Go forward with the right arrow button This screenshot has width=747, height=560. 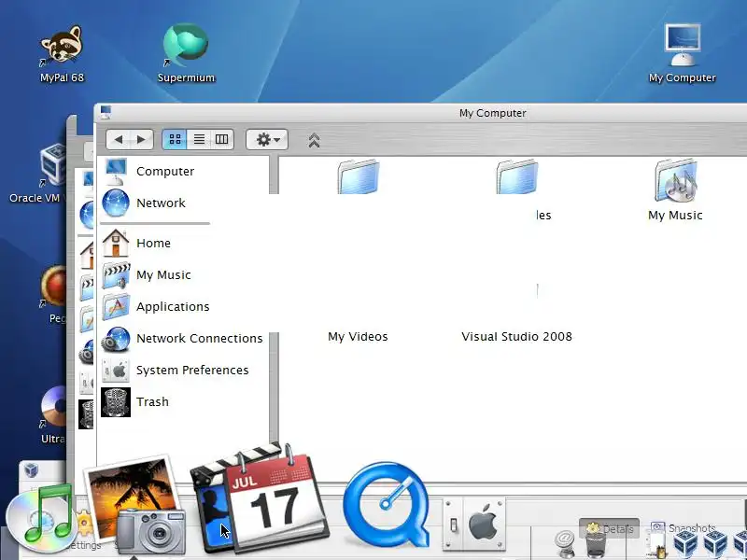(x=141, y=139)
